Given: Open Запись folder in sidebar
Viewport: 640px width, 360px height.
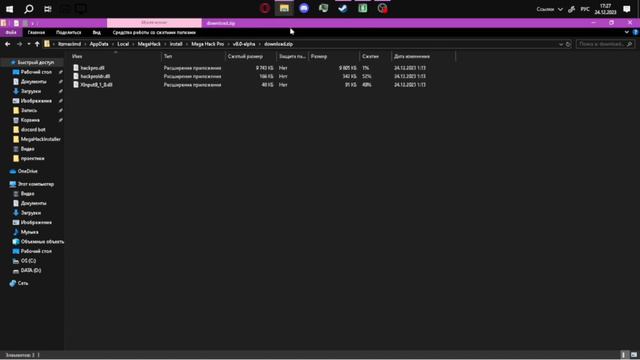Looking at the screenshot, I should pos(29,111).
